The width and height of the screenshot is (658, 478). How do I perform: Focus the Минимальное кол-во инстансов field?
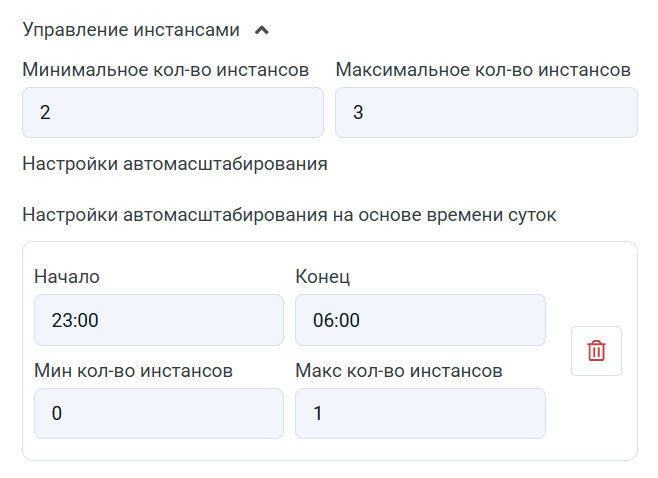(173, 113)
